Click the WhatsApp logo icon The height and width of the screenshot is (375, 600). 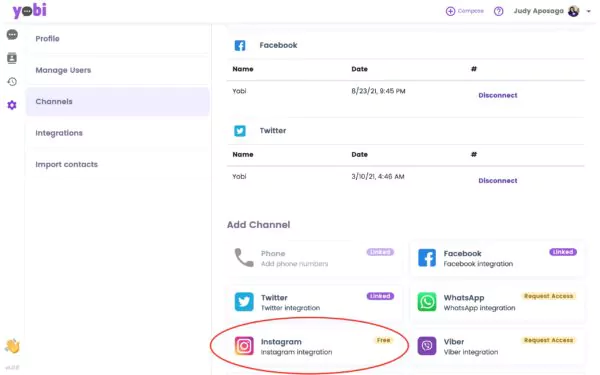click(x=427, y=302)
